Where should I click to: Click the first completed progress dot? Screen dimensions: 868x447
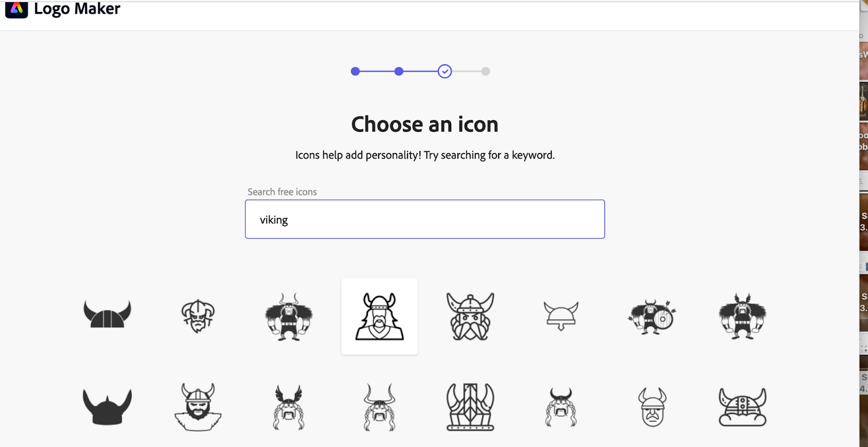[x=356, y=71]
